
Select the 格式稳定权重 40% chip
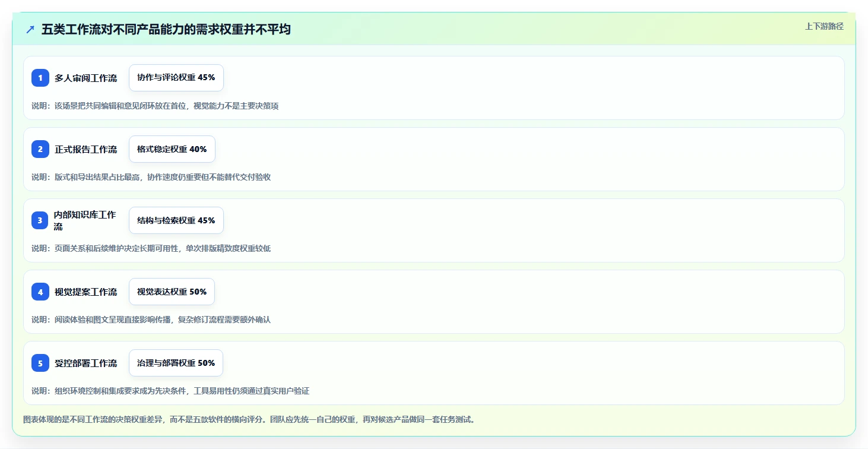coord(172,149)
